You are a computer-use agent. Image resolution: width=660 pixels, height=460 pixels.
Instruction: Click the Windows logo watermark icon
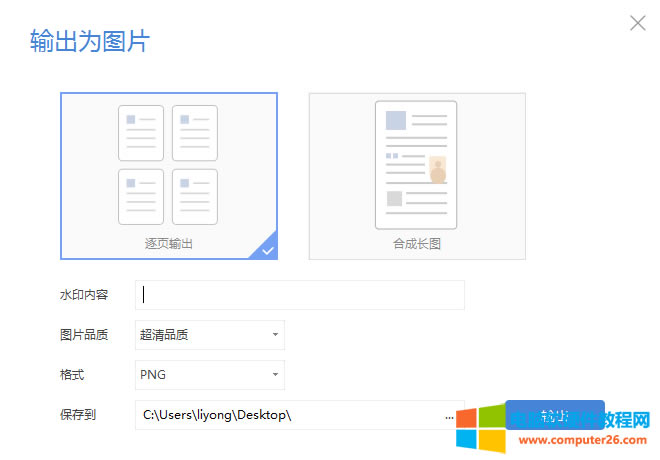481,427
